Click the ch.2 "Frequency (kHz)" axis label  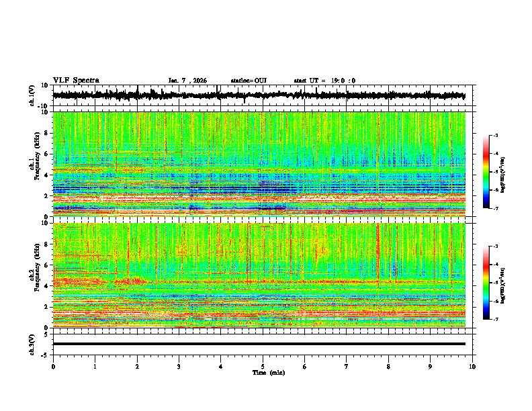pos(37,267)
